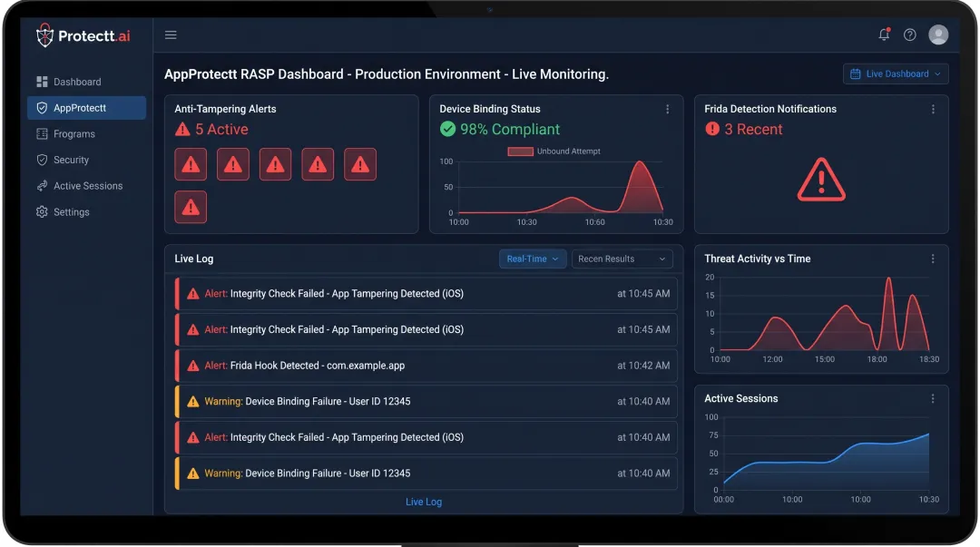Click the Active Sessions blue line chart
Viewport: 980px width, 547px height.
tap(826, 460)
